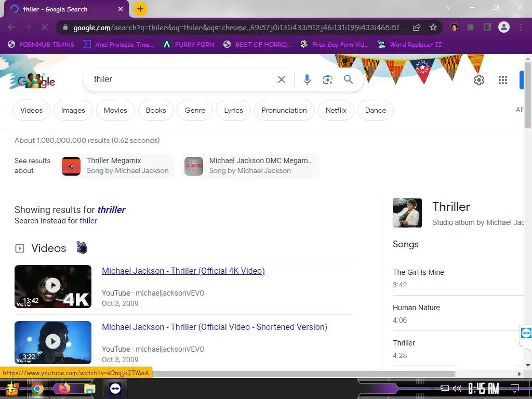Open File Explorer from the taskbar
Viewport: 532px width, 399px height.
(89, 389)
